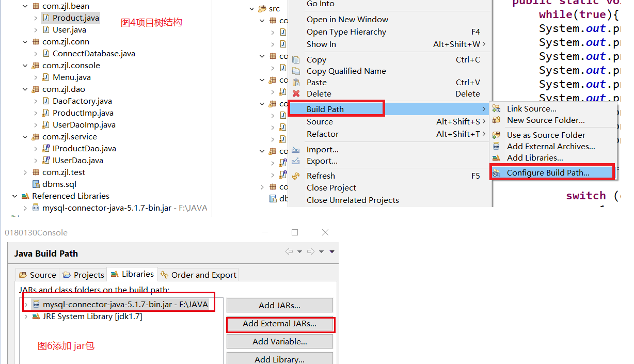Open back history dropdown in Java Build Path
Viewport: 634px width, 364px height.
299,252
